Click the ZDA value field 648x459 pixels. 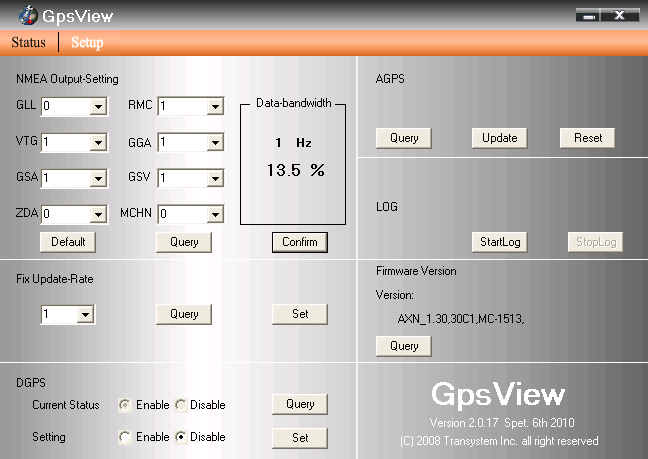pyautogui.click(x=65, y=214)
